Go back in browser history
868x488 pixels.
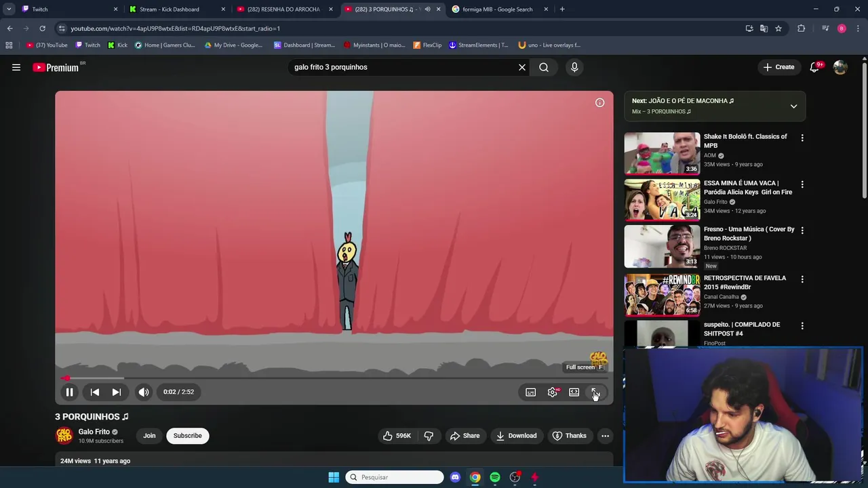(x=9, y=28)
